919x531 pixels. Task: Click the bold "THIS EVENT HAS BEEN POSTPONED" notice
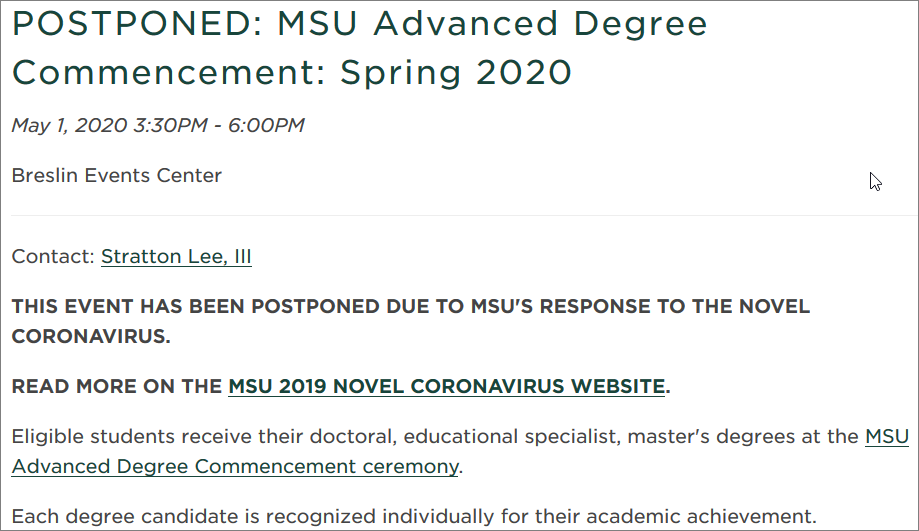(x=200, y=306)
